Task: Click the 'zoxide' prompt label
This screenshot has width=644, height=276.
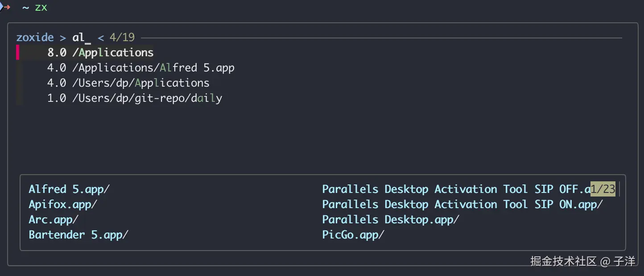Action: coord(35,38)
